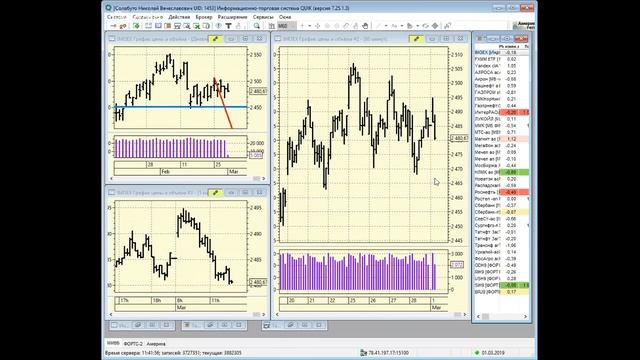This screenshot has width=640, height=360.
Task: Click green status dot near 01.03.2019
Action: pyautogui.click(x=477, y=353)
